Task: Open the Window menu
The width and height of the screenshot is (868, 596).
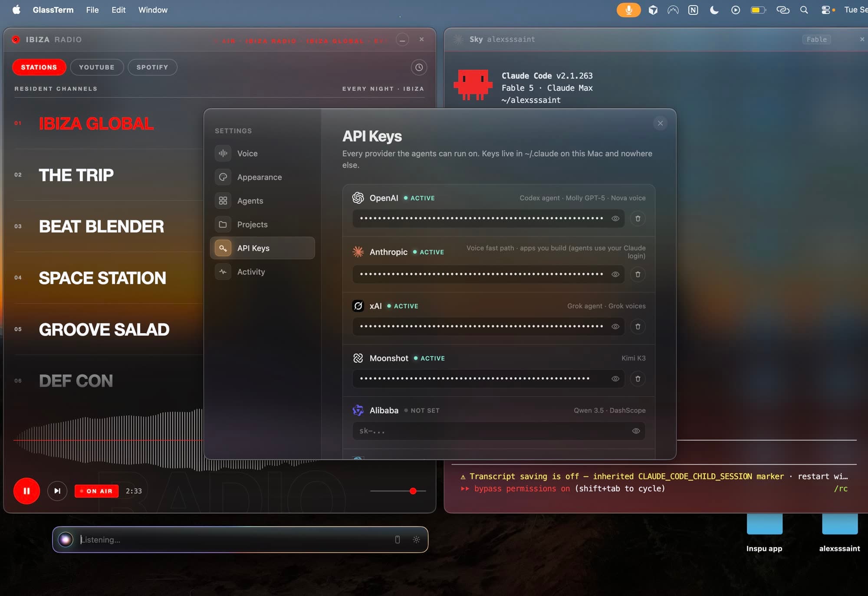Action: pyautogui.click(x=153, y=10)
